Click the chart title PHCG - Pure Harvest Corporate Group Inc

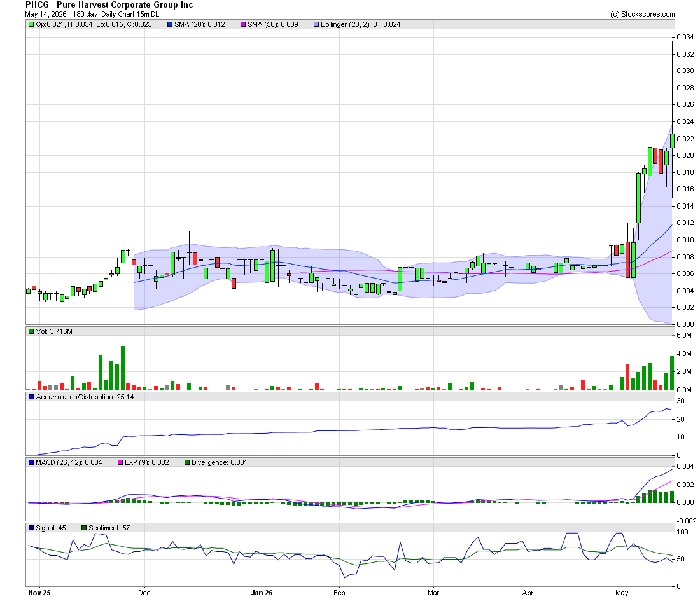(109, 5)
